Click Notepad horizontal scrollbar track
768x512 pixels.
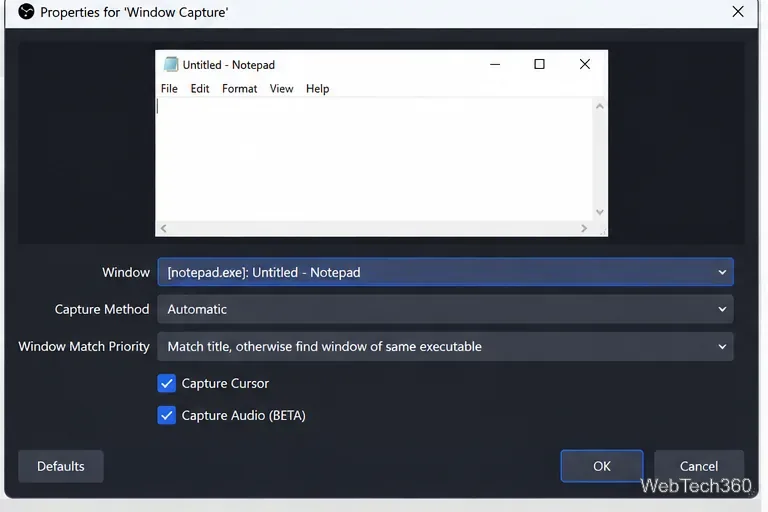coord(374,228)
